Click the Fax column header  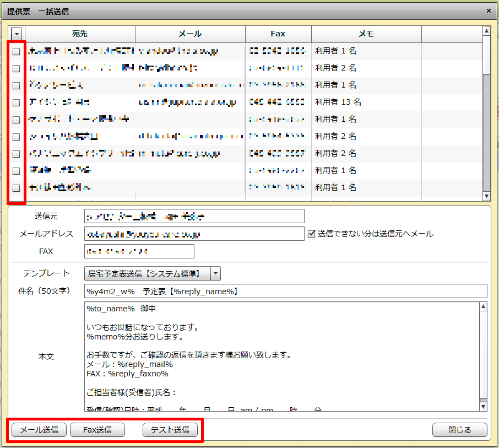(278, 34)
